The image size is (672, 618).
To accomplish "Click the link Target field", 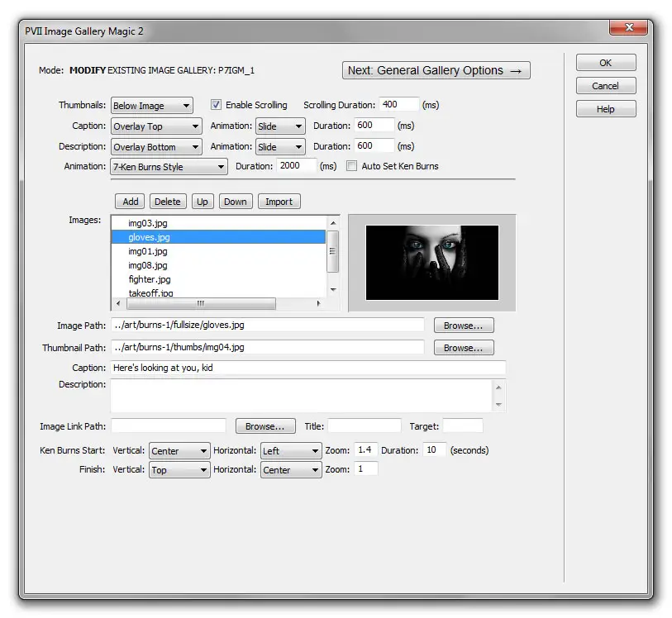I will (462, 425).
